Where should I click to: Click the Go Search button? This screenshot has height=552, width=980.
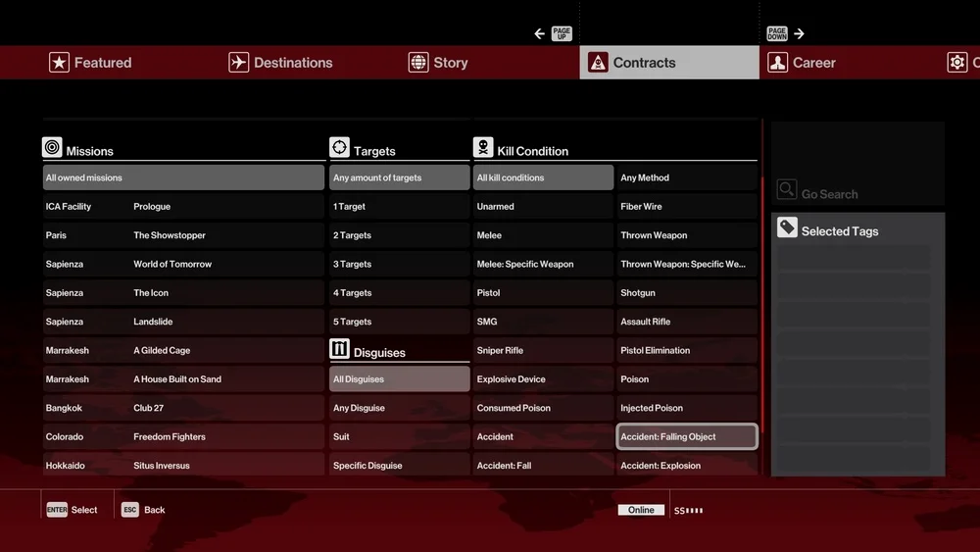coord(857,164)
